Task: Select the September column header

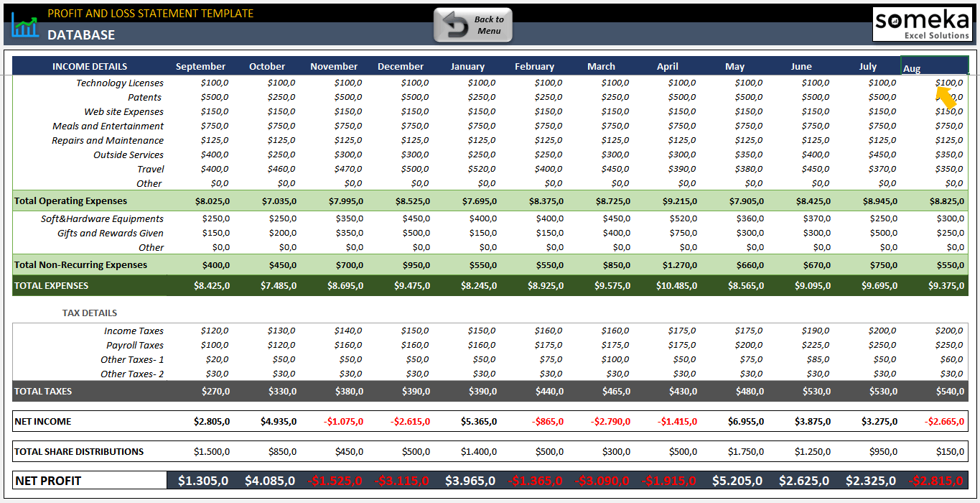Action: [200, 65]
